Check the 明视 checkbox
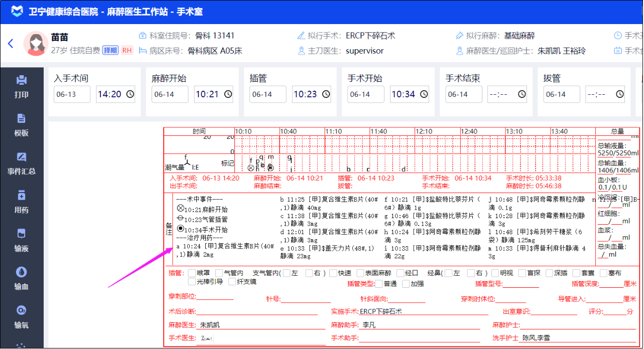The image size is (644, 349). (495, 273)
